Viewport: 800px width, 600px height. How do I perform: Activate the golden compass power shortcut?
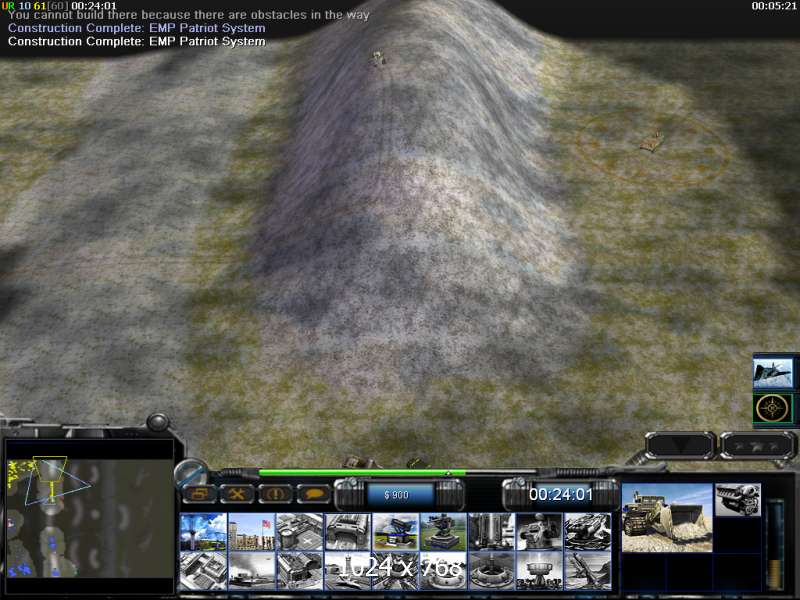point(773,408)
